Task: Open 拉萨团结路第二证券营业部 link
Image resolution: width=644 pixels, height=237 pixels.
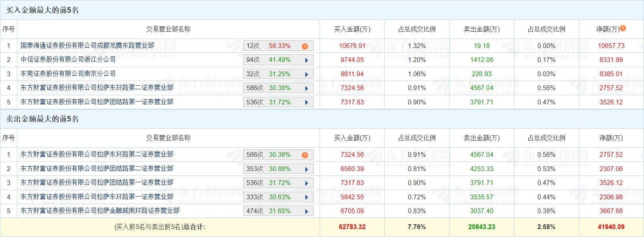Action: [97, 169]
